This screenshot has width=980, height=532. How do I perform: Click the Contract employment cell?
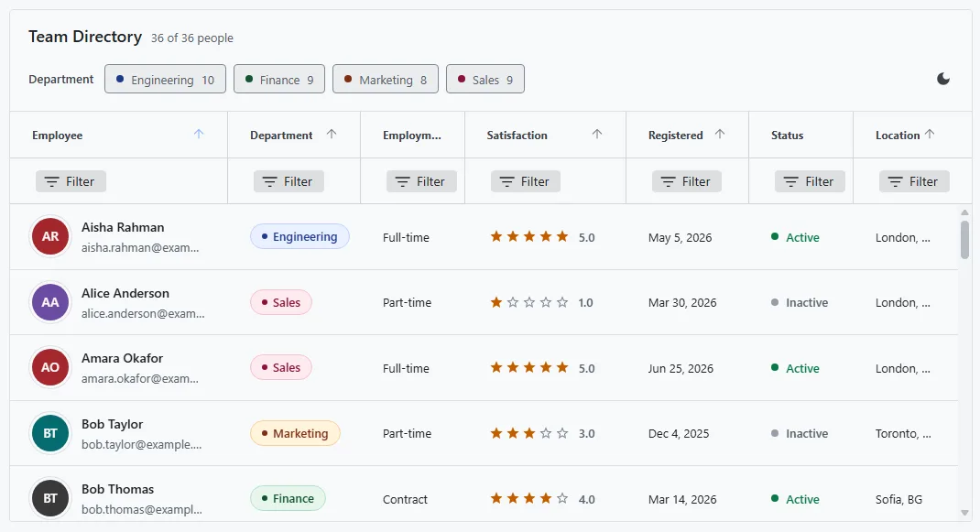click(405, 499)
